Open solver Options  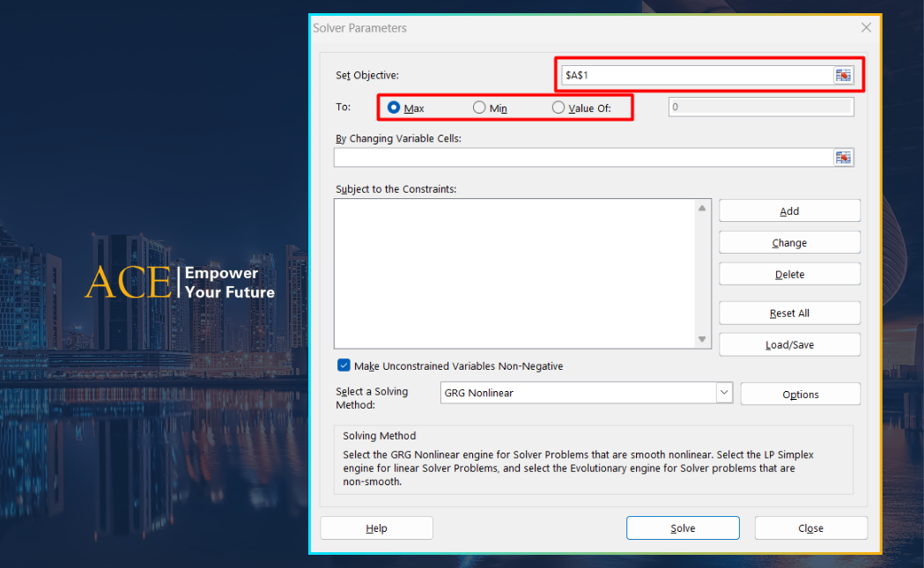(800, 395)
